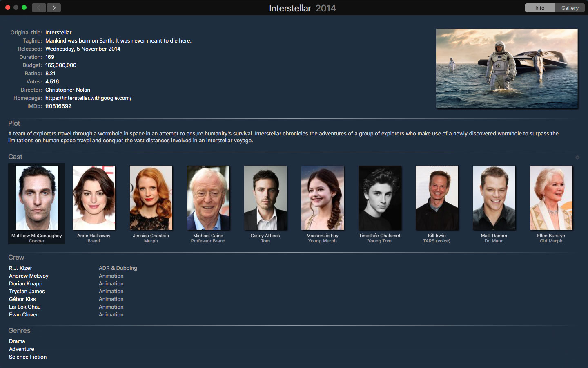The width and height of the screenshot is (588, 368).
Task: Click the release date Wednesday, 5 November 2014
Action: click(x=83, y=49)
